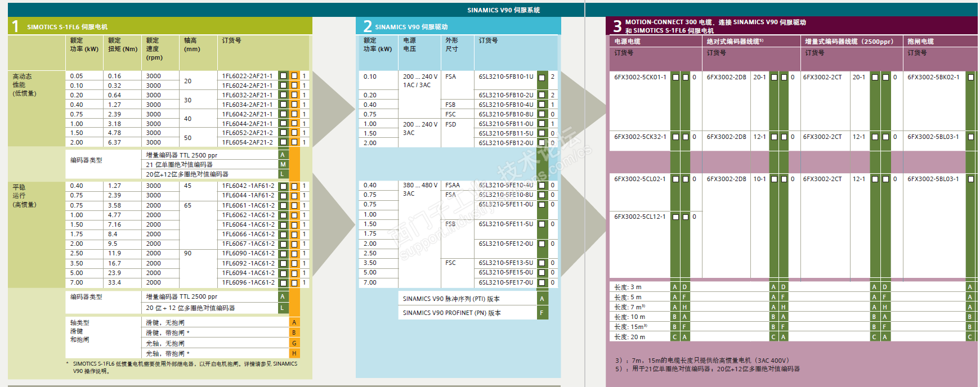980x387 pixels.
Task: Click footnote beginning "5）：用于21位单圈绝对值编码器"
Action: (707, 369)
